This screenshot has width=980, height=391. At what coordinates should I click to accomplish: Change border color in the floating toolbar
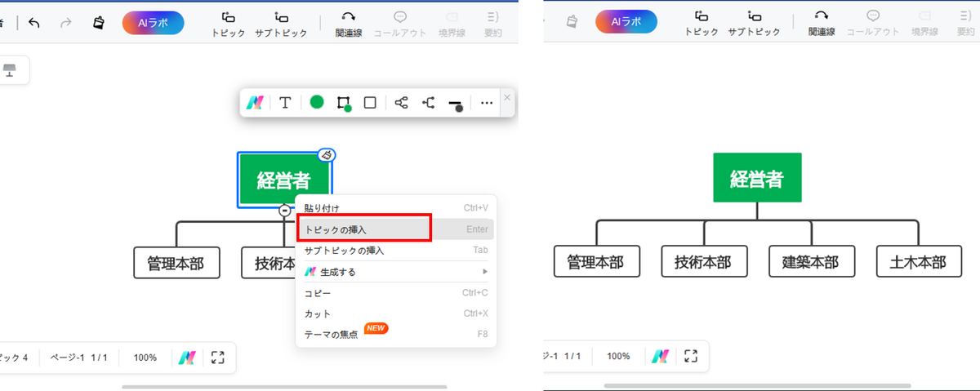[x=344, y=103]
